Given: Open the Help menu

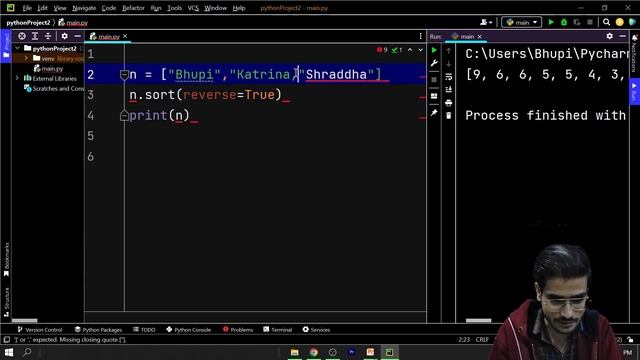Looking at the screenshot, I should [x=239, y=8].
